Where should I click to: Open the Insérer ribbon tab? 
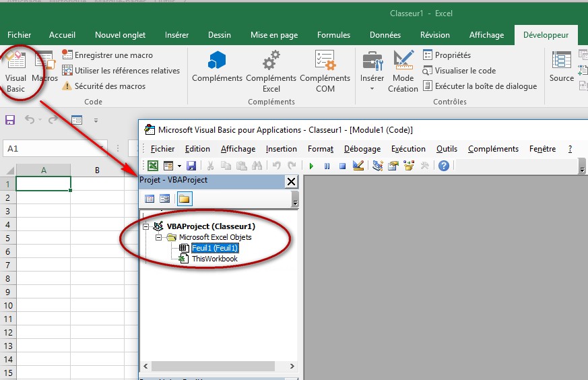(176, 35)
